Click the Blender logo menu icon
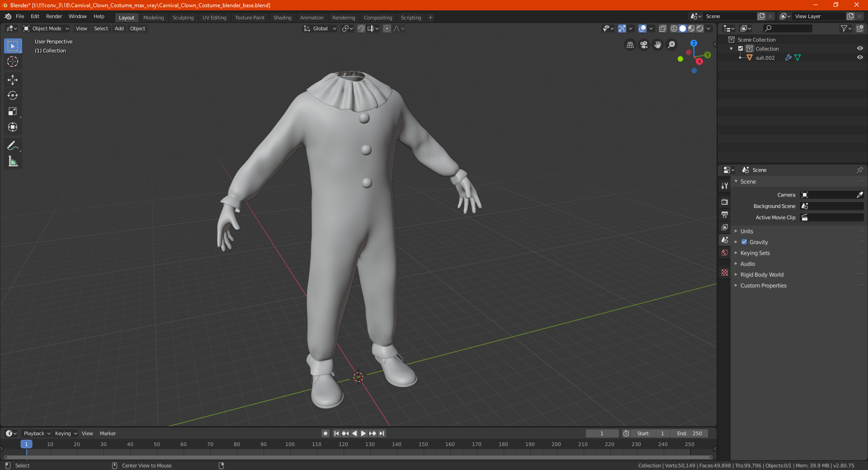 coord(8,16)
